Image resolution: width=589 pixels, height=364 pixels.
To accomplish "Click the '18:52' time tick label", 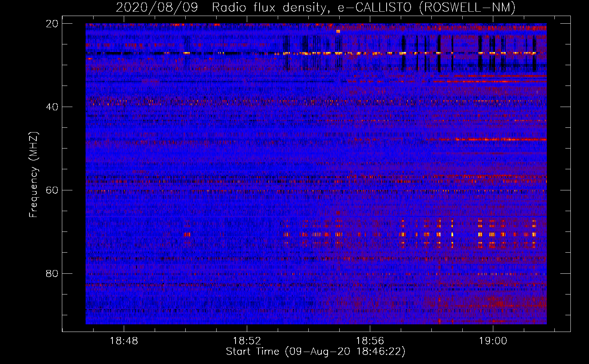I will [247, 341].
